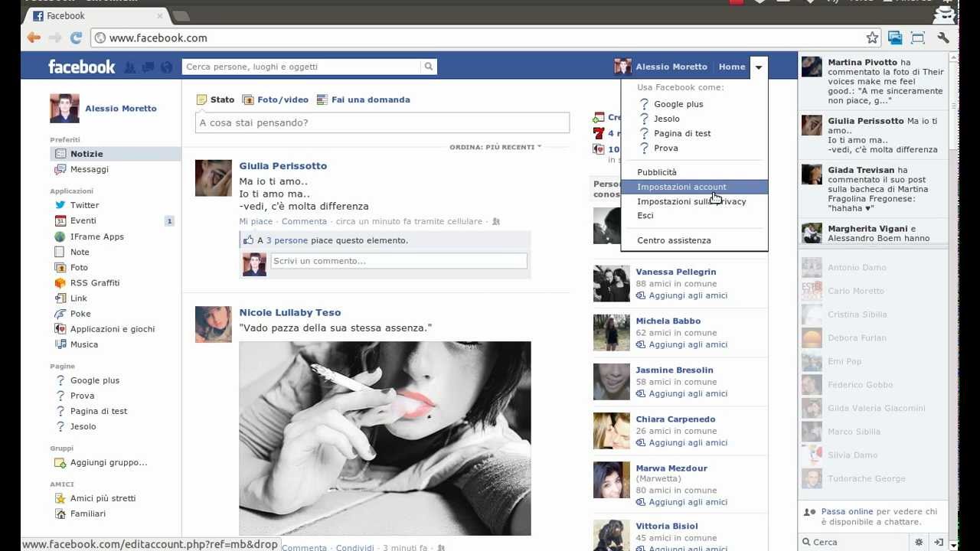Image resolution: width=980 pixels, height=551 pixels.
Task: Open Applicazioni e giochi
Action: pyautogui.click(x=113, y=329)
